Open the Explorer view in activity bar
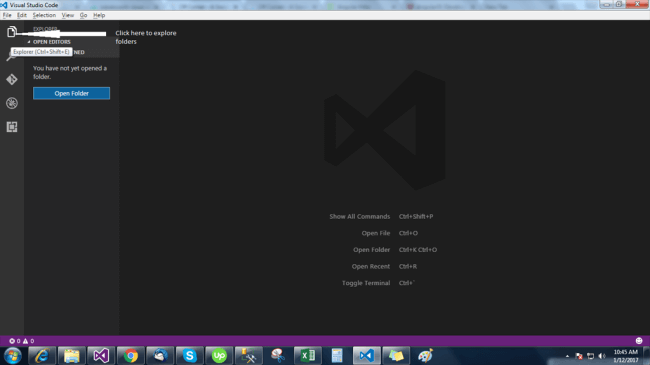This screenshot has width=650, height=365. [12, 32]
